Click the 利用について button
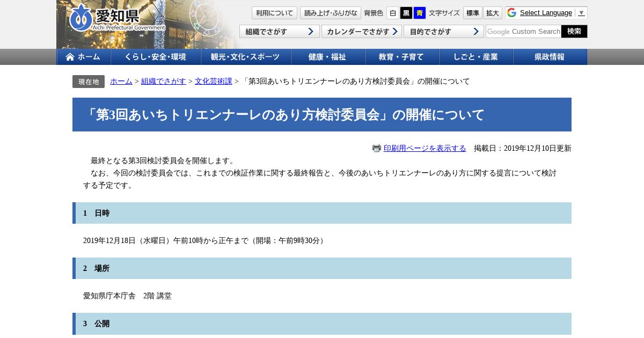 tap(274, 13)
